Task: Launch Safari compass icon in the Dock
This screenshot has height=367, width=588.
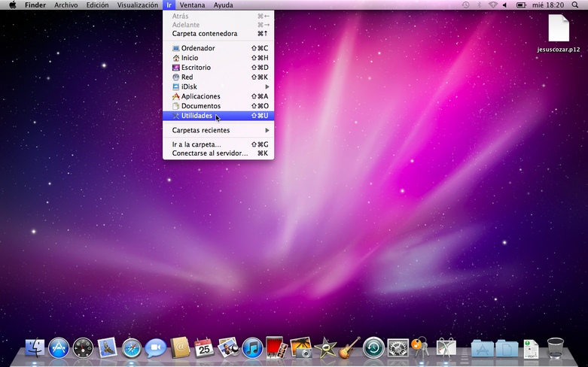Action: (132, 348)
